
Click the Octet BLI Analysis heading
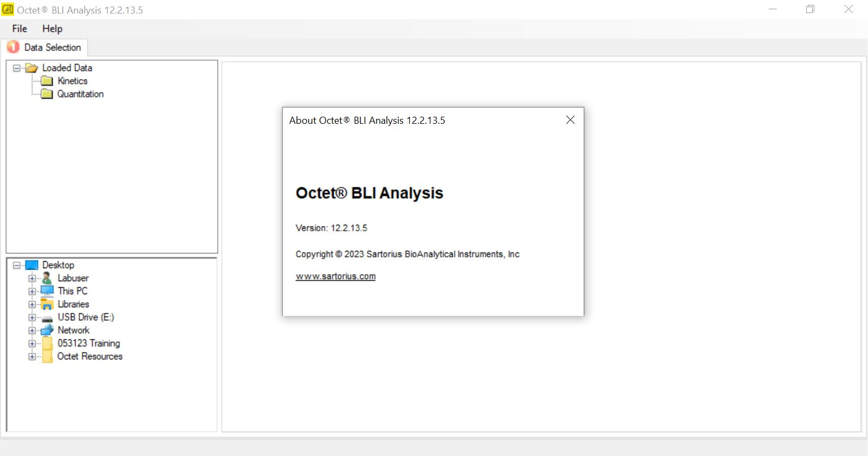[369, 193]
